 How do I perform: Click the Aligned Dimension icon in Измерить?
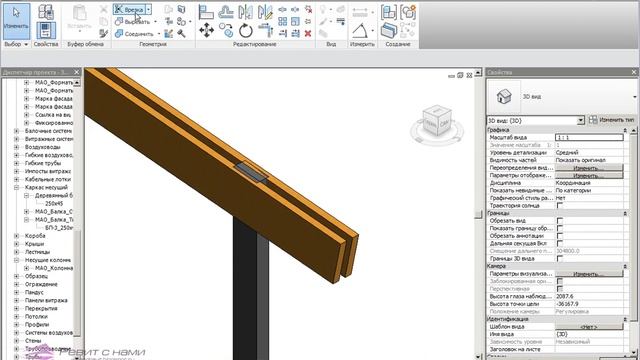pos(360,13)
